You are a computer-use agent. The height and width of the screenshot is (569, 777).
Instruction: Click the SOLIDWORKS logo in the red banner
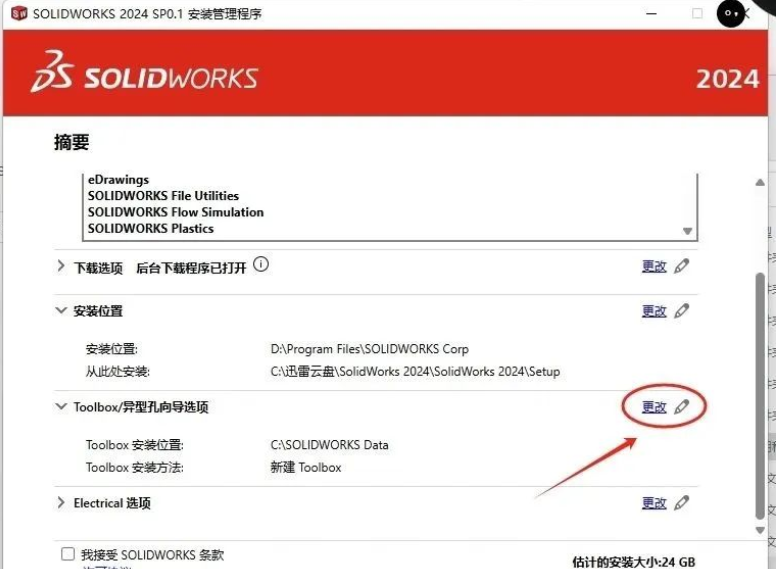(144, 72)
